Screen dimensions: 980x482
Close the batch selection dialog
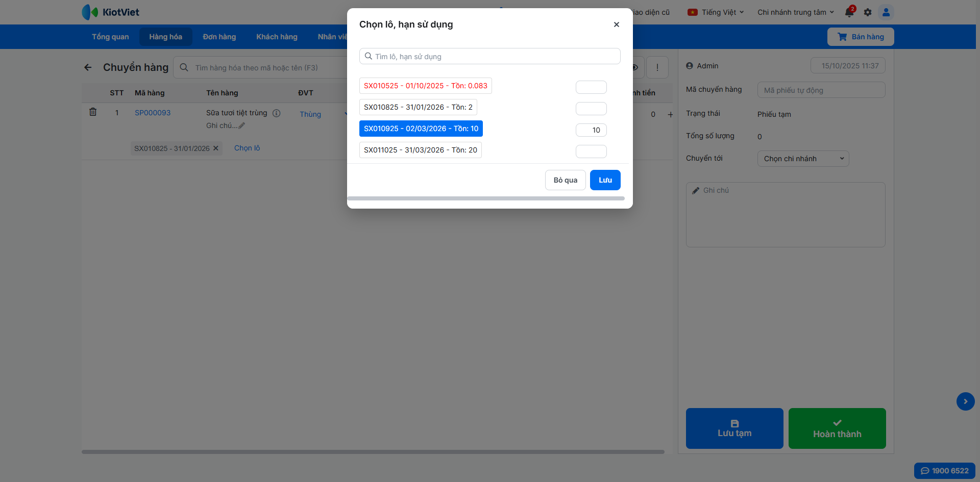coord(617,24)
